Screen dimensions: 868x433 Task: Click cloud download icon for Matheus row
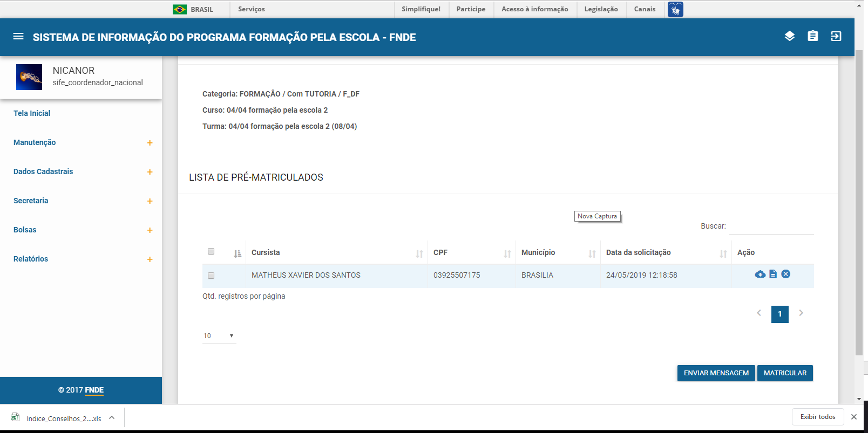pyautogui.click(x=760, y=274)
